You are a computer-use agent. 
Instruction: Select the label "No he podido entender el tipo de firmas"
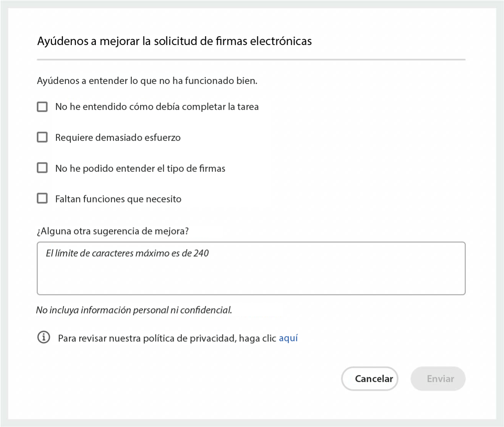coord(140,168)
